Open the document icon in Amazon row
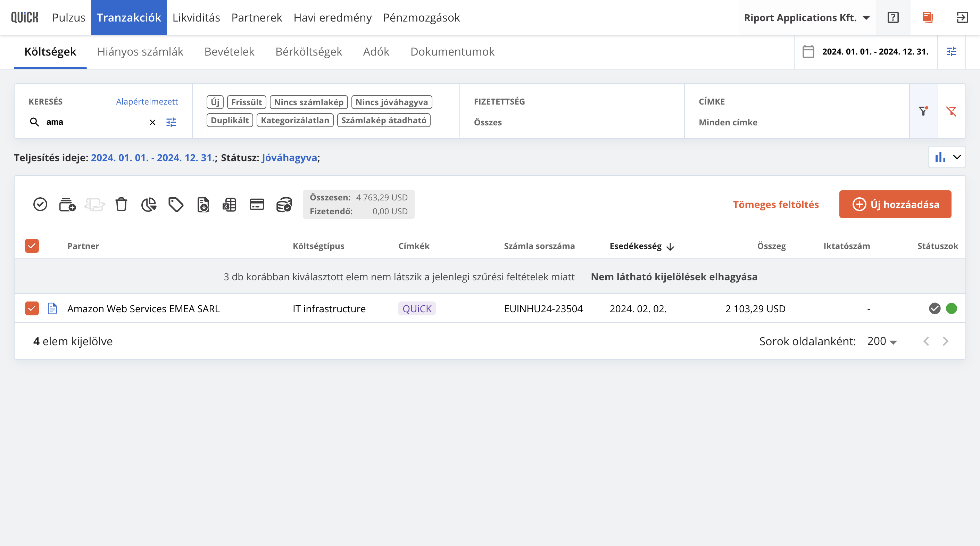This screenshot has height=546, width=980. [52, 308]
